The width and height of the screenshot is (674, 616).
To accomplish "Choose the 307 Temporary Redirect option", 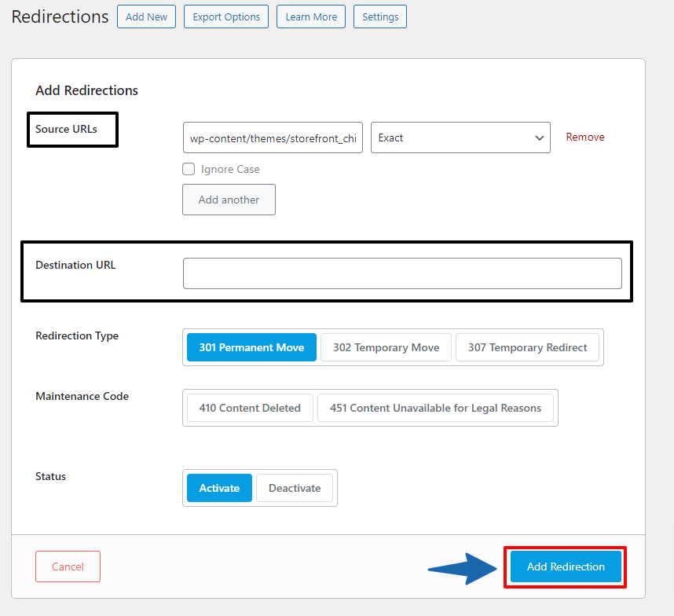I will coord(527,346).
